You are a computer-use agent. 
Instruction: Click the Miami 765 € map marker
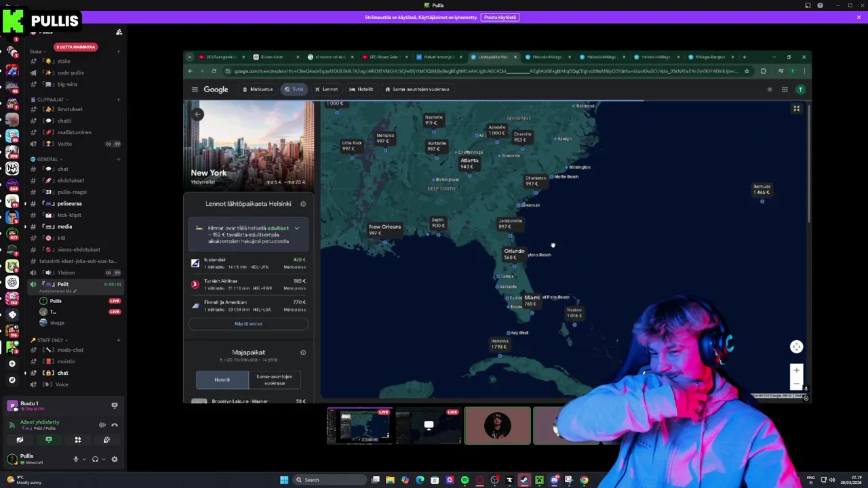click(x=531, y=300)
